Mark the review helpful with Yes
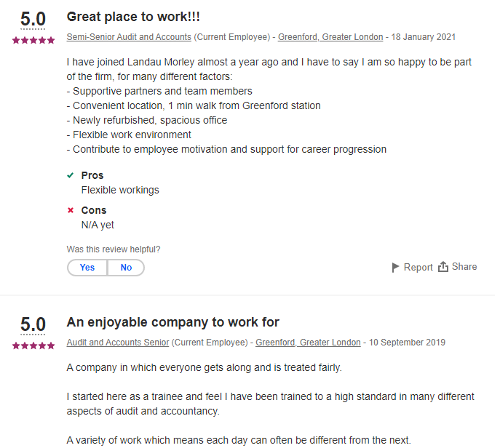500x448 pixels. [x=87, y=268]
